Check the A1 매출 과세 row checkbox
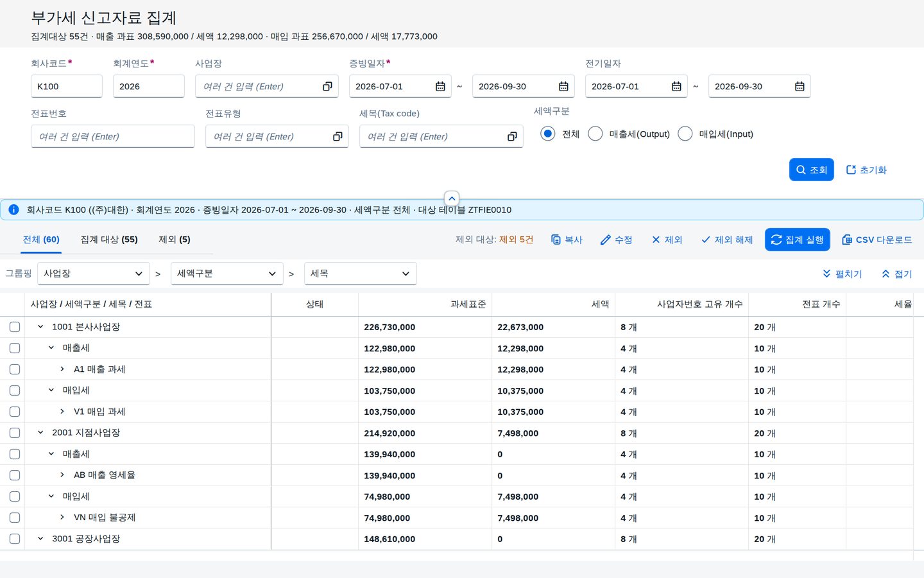Screen dimensions: 924x578 [x=15, y=369]
